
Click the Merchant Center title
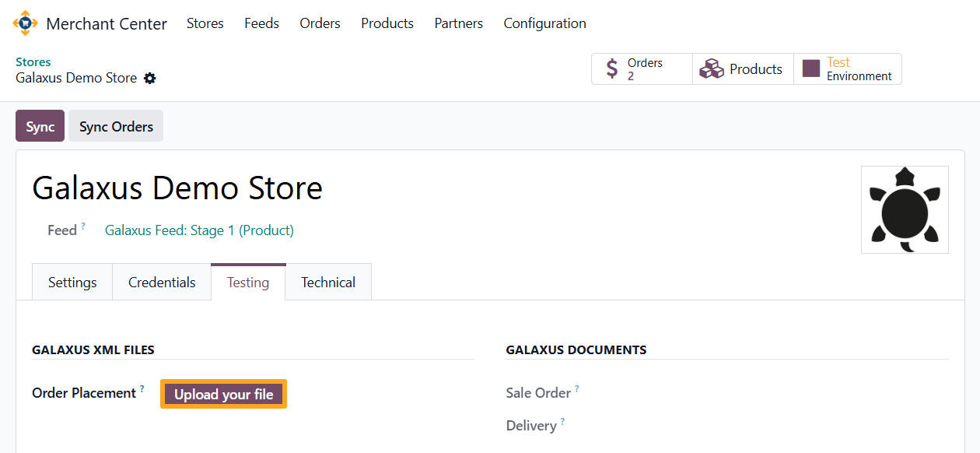click(x=107, y=24)
